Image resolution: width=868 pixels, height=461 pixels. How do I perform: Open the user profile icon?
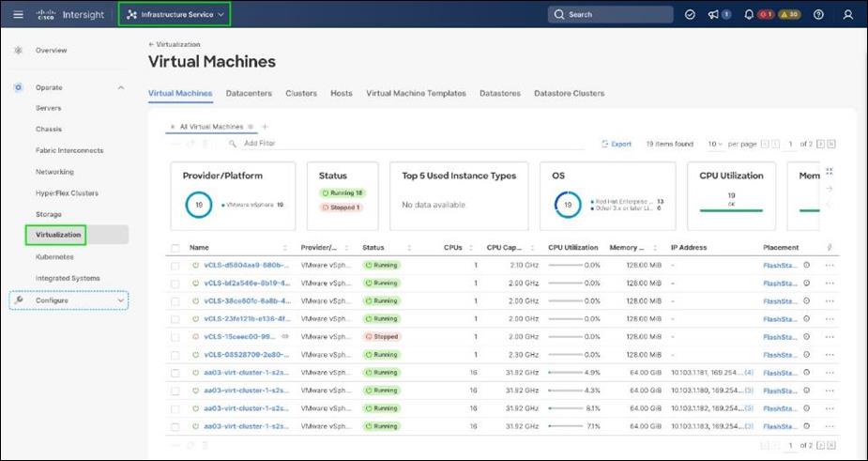[x=847, y=15]
